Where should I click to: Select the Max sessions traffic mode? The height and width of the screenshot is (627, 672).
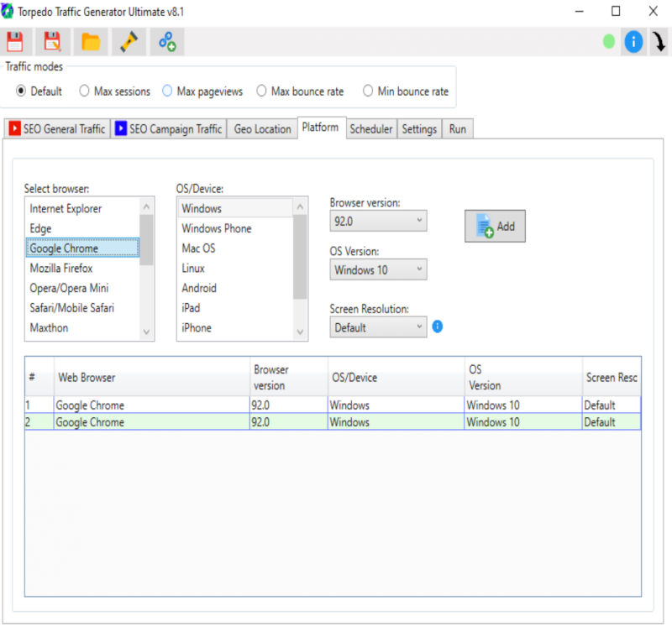point(85,91)
